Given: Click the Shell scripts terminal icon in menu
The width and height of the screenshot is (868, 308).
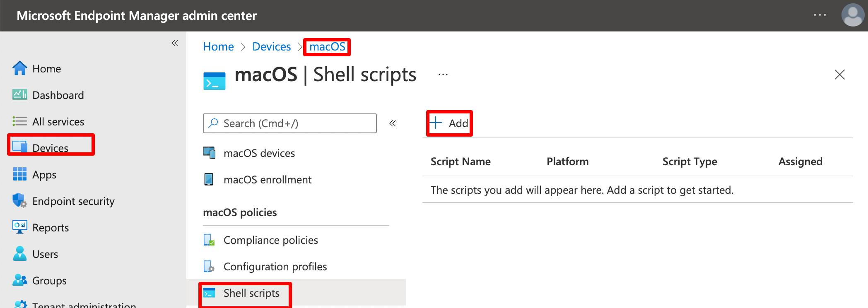Looking at the screenshot, I should (x=209, y=293).
